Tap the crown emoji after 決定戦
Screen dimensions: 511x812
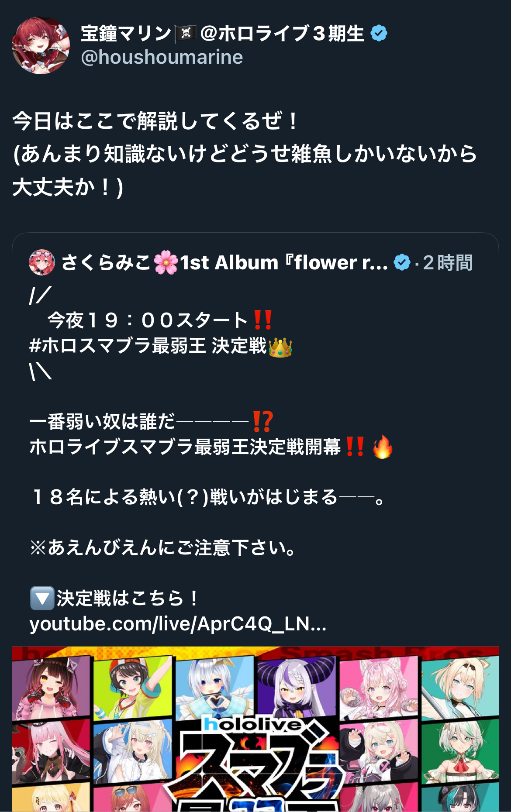[x=280, y=347]
